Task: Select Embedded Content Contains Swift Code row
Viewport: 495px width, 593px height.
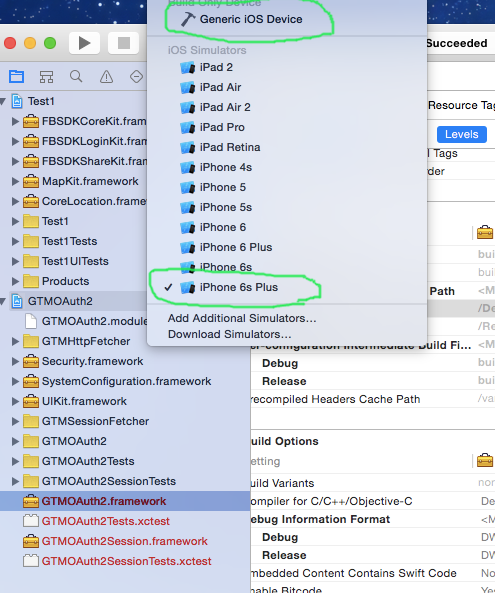Action: click(373, 573)
